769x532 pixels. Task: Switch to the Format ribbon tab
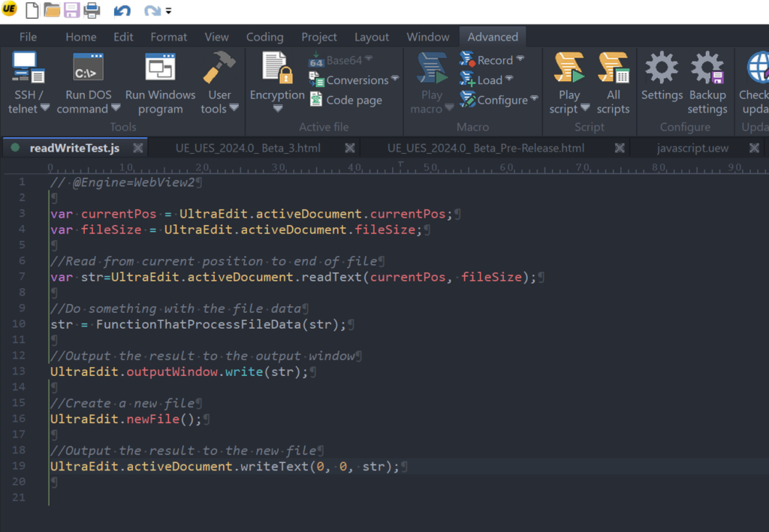pyautogui.click(x=169, y=37)
